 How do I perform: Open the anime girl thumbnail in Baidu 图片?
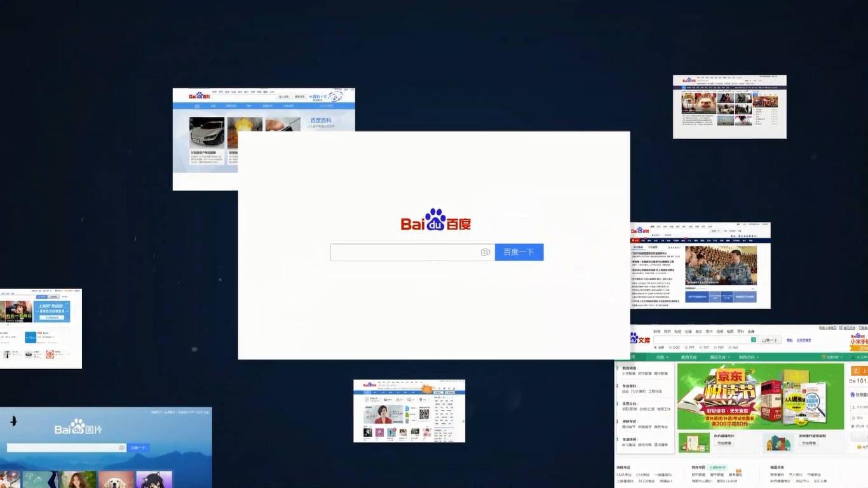[x=154, y=480]
